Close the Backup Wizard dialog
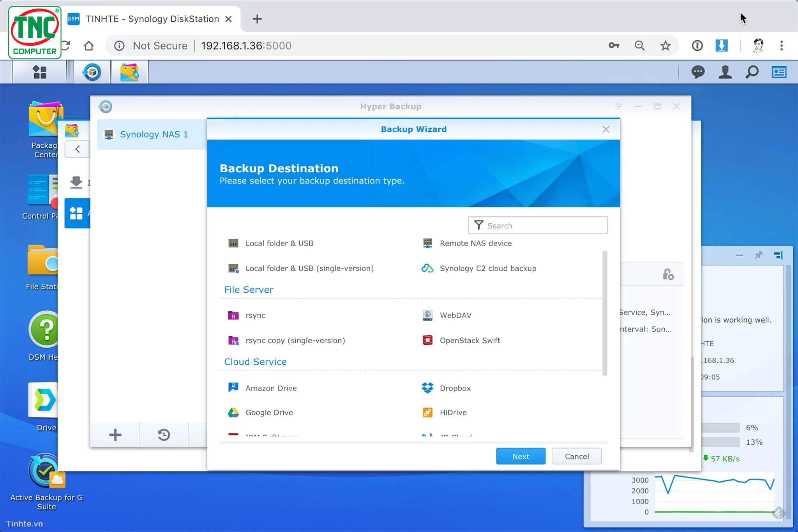This screenshot has height=532, width=798. tap(606, 129)
